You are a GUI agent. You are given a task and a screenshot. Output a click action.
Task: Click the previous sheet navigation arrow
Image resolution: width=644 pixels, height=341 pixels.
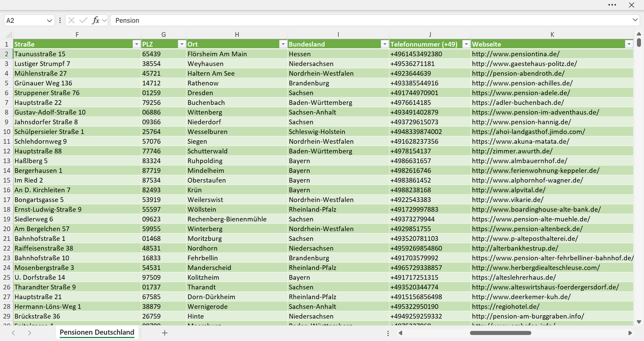coord(13,333)
